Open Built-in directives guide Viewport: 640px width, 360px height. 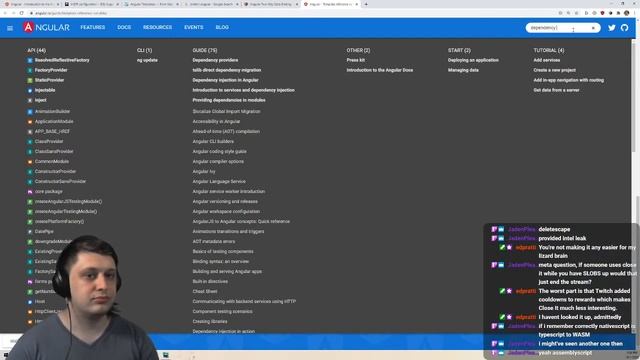(210, 282)
